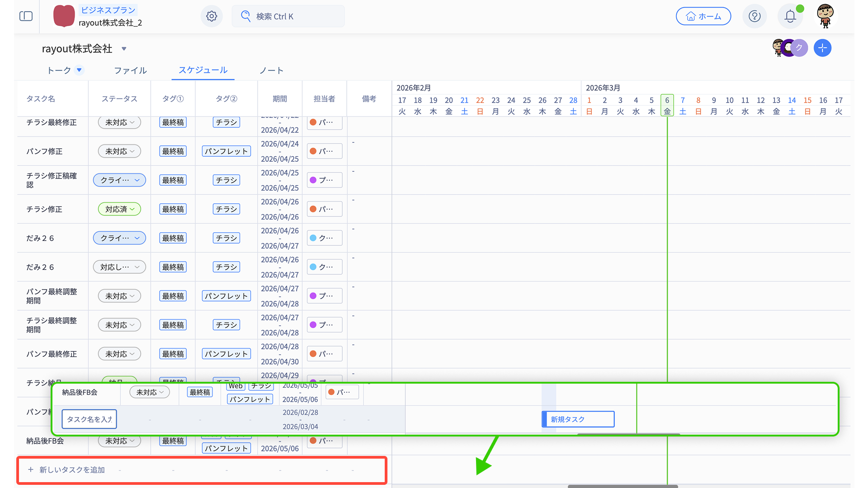Expand rayout株式会社 project dropdown arrow

point(124,49)
